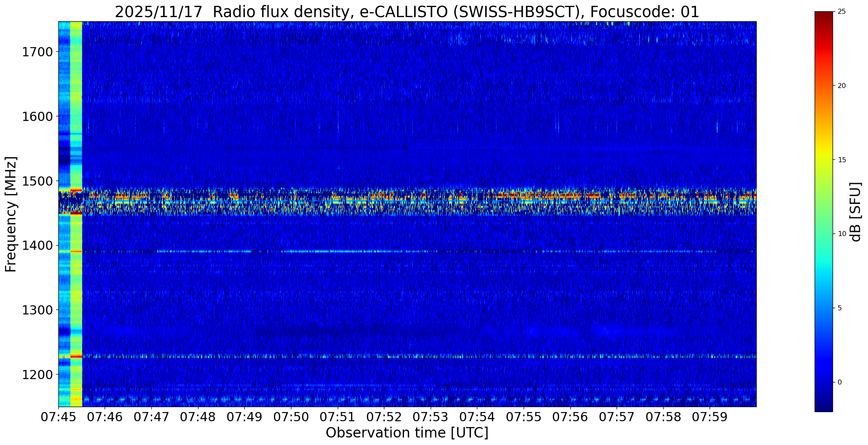Select the 07:48 time tick label
The width and height of the screenshot is (868, 445).
[198, 417]
